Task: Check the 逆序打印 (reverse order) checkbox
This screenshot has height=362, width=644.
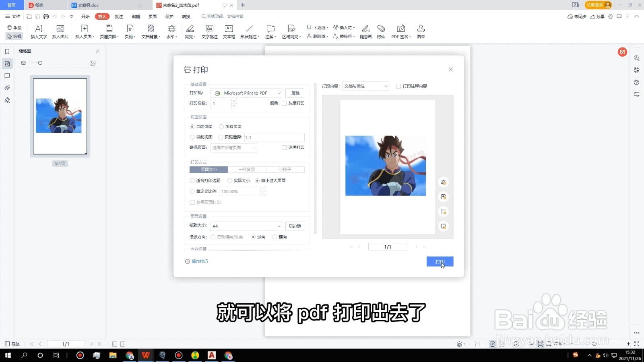Action: point(284,148)
